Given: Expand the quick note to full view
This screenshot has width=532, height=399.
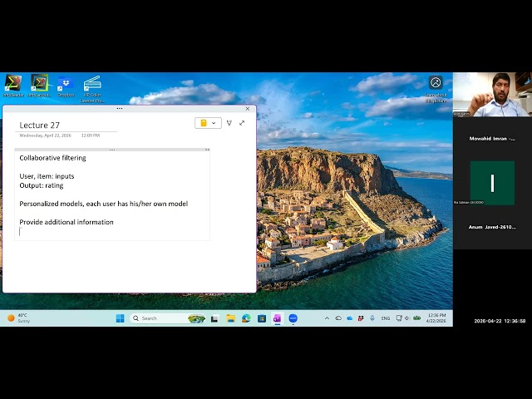Looking at the screenshot, I should pyautogui.click(x=242, y=123).
